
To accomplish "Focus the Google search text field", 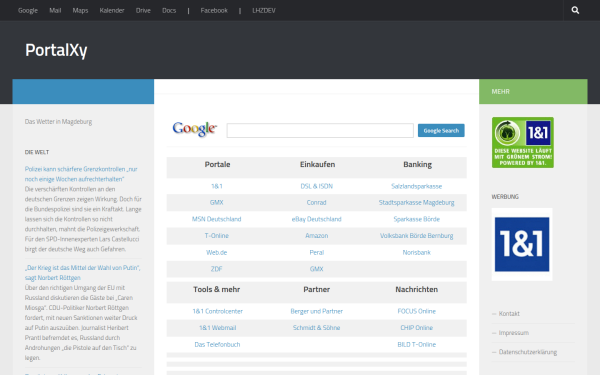I will pyautogui.click(x=320, y=130).
